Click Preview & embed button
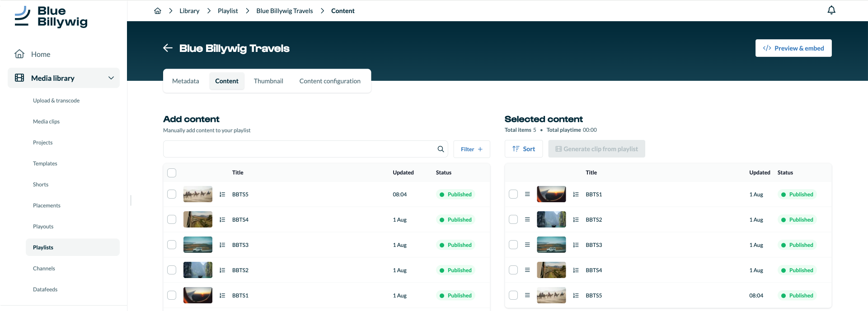The image size is (868, 311). 793,48
